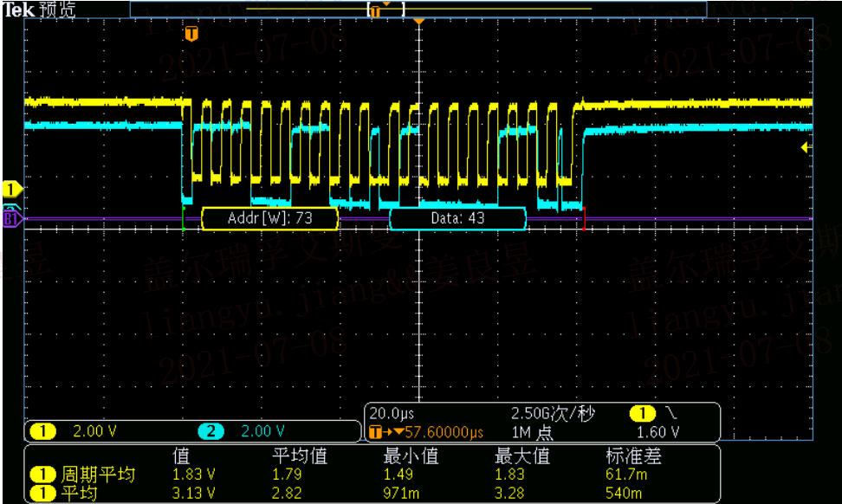Click the 平均值 column header
Viewport: 842px width, 504px height.
click(x=300, y=456)
